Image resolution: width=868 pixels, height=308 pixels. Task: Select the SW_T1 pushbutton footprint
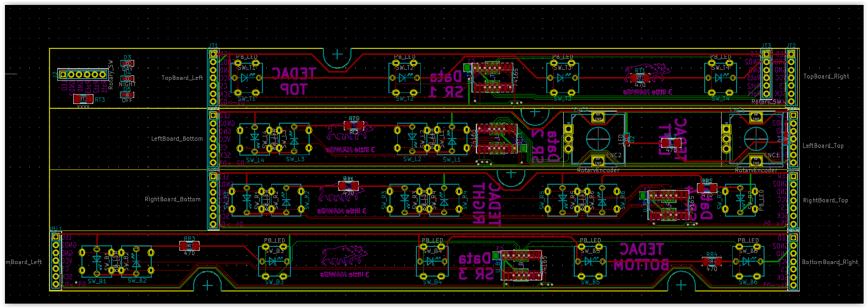[x=246, y=79]
